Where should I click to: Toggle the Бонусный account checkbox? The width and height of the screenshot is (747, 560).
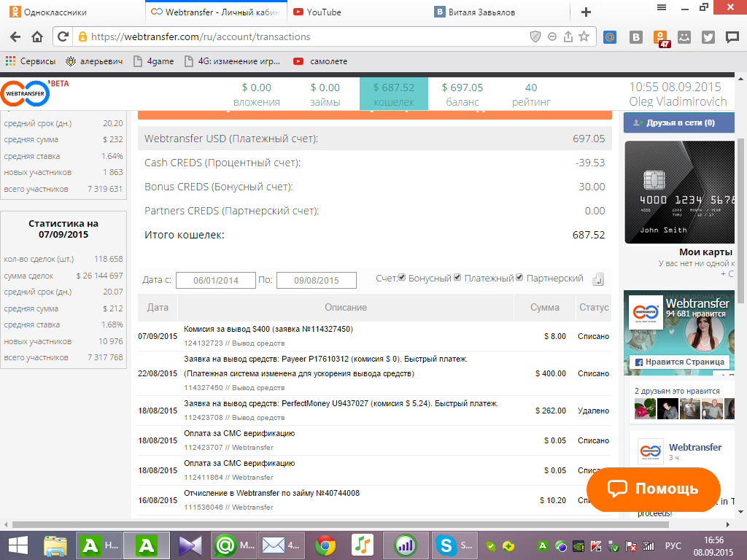tap(402, 278)
